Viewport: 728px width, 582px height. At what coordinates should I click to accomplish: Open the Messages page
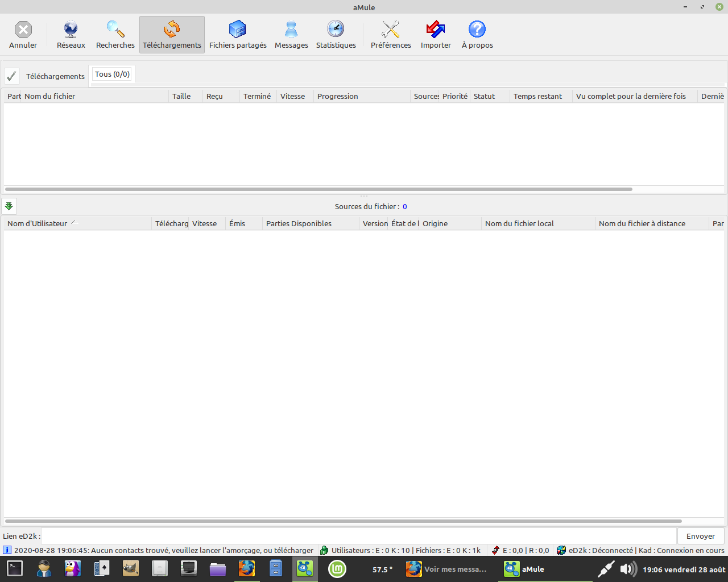(x=291, y=35)
